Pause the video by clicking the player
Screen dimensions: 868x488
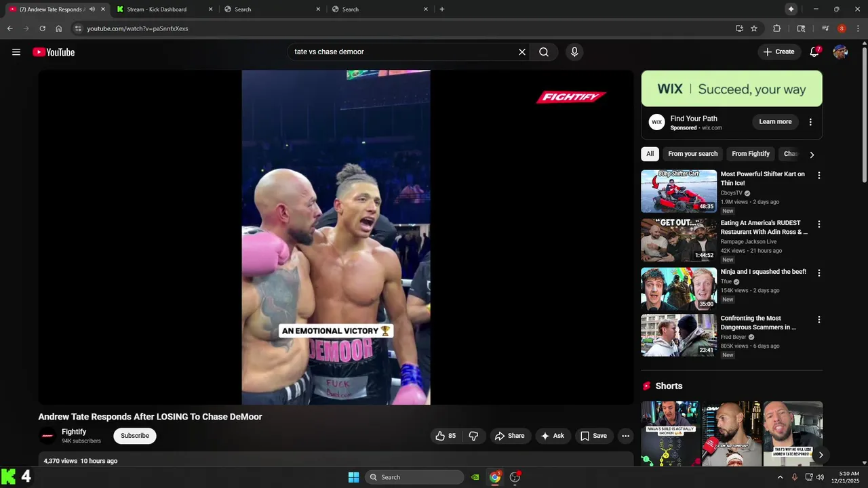click(336, 237)
